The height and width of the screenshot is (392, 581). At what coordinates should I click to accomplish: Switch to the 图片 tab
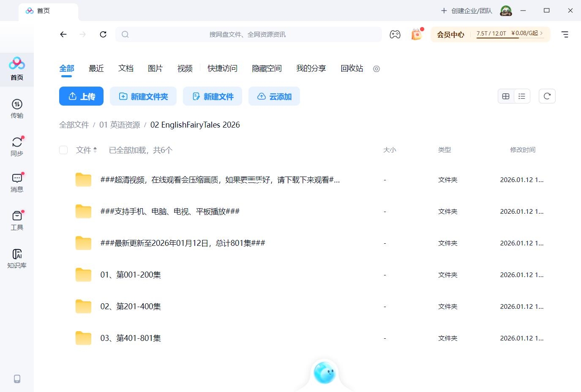pyautogui.click(x=155, y=68)
